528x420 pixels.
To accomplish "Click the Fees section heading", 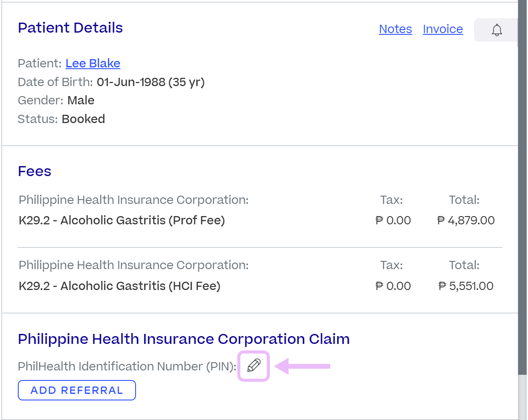I will click(x=35, y=171).
